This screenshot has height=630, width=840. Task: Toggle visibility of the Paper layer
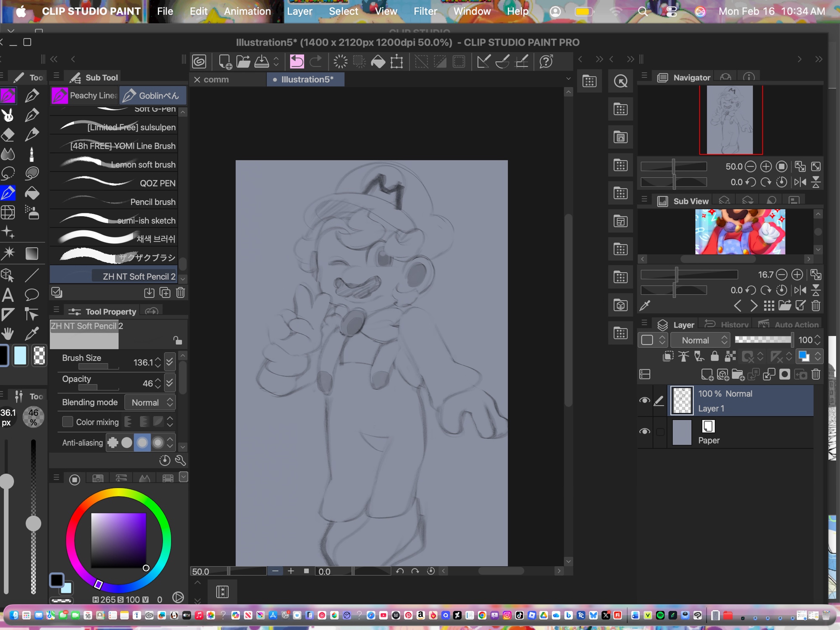pyautogui.click(x=644, y=432)
